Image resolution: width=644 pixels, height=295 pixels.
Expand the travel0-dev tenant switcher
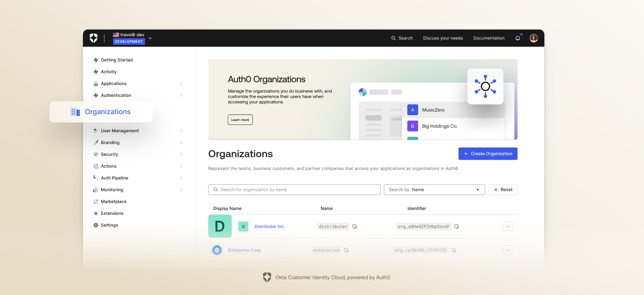click(150, 38)
